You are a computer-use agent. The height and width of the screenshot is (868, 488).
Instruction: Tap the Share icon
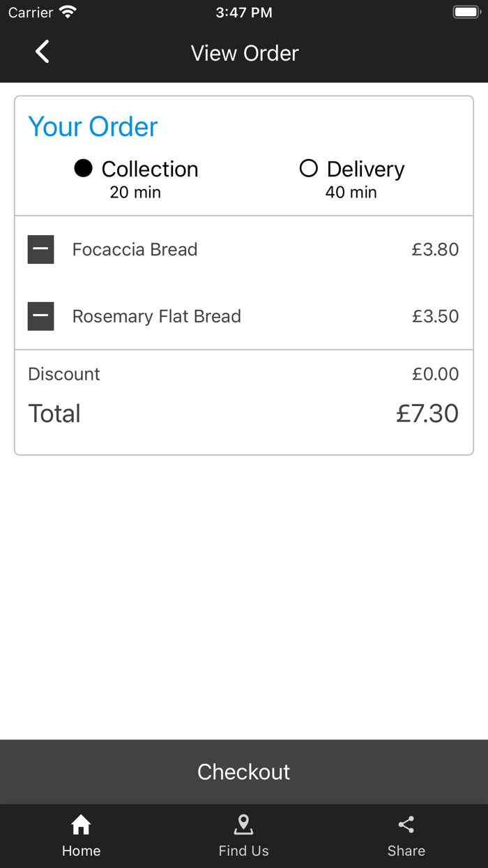406,824
